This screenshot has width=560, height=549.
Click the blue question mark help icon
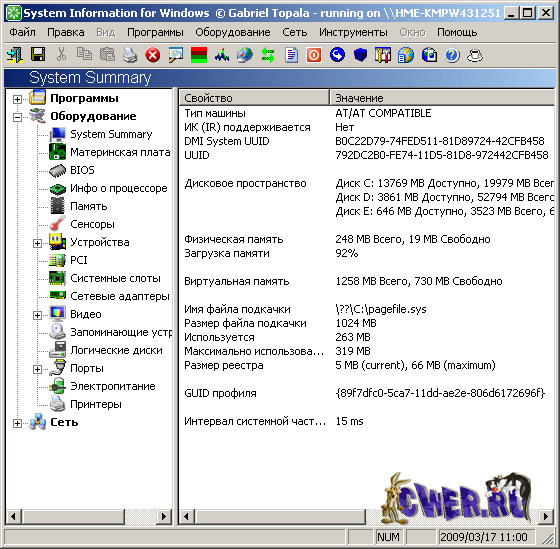tap(452, 55)
